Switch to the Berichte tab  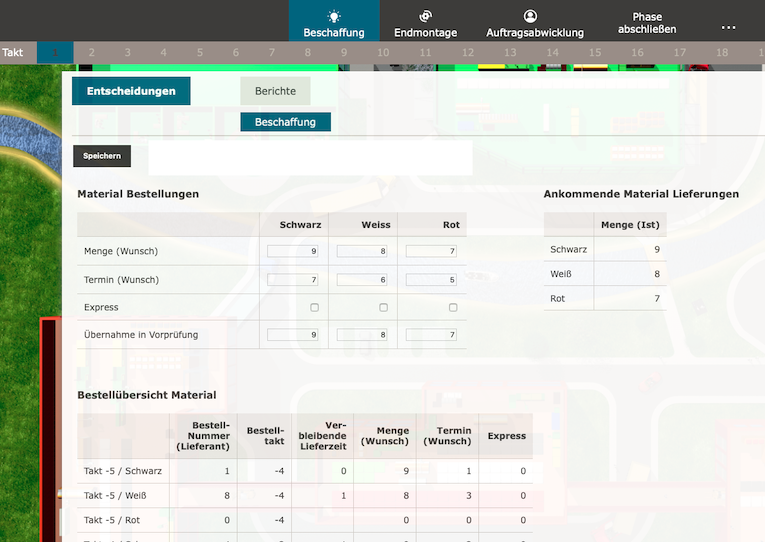coord(275,91)
